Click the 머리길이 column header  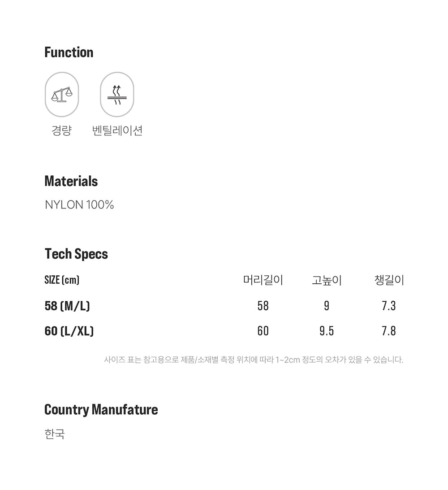coord(263,280)
